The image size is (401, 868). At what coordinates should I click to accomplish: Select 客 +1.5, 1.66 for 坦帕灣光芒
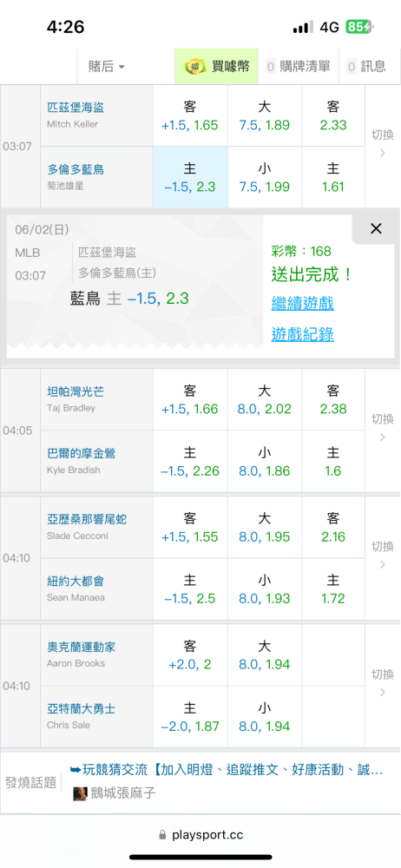[x=190, y=399]
